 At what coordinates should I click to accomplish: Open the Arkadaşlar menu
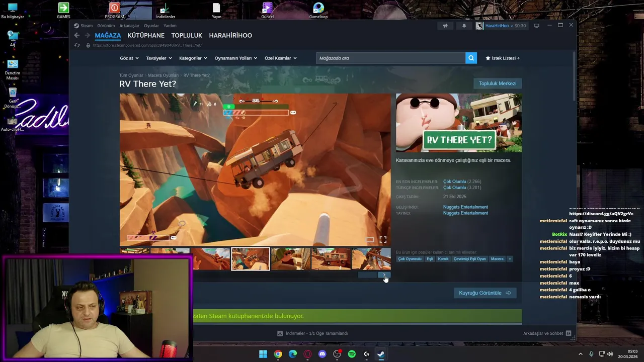click(x=129, y=26)
